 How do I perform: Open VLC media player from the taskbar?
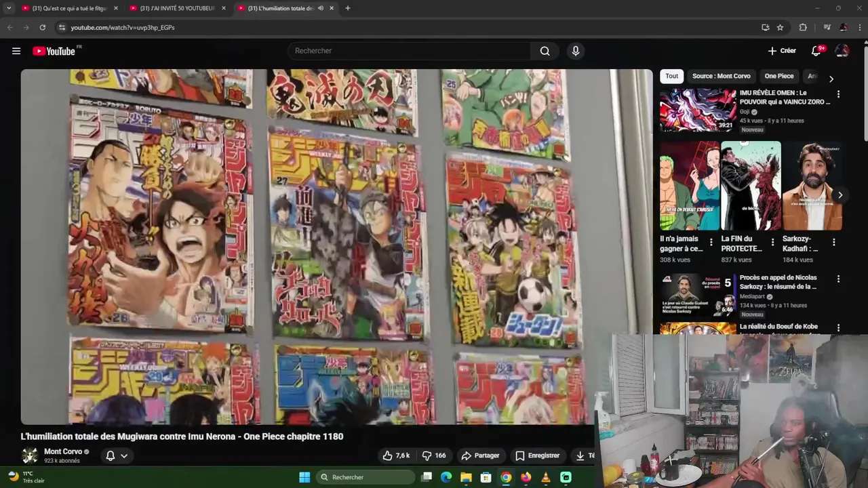[x=546, y=477]
